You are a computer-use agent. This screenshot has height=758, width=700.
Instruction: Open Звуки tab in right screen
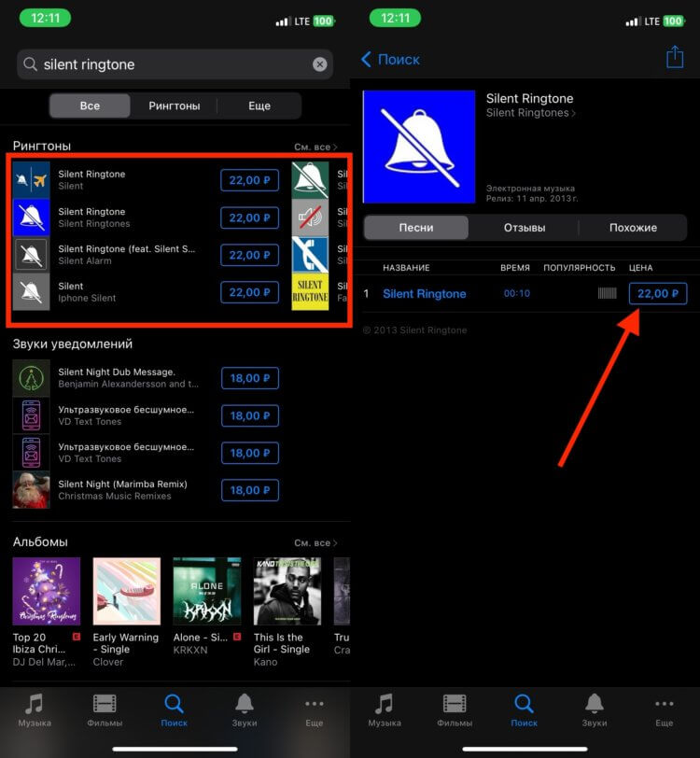[595, 709]
